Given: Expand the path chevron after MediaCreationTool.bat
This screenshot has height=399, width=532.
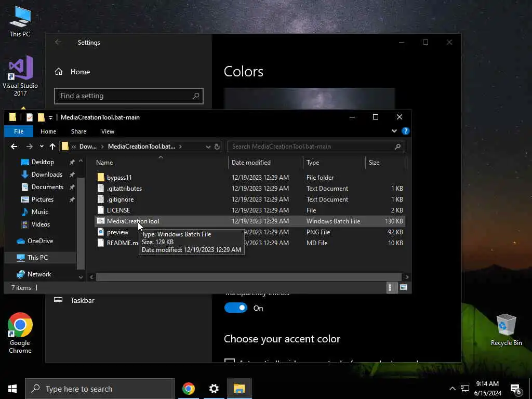Looking at the screenshot, I should coord(180,147).
